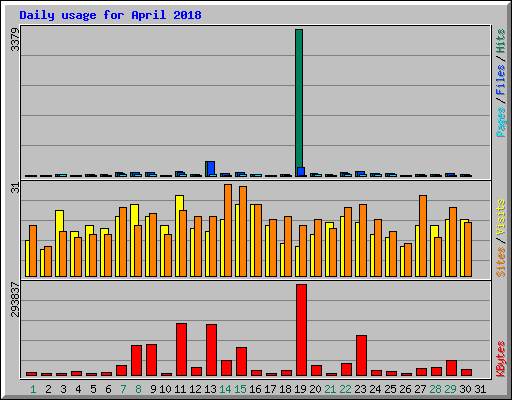Click the yellow 'Visits' legend label
Screen dimensions: 512x400
pyautogui.click(x=501, y=217)
